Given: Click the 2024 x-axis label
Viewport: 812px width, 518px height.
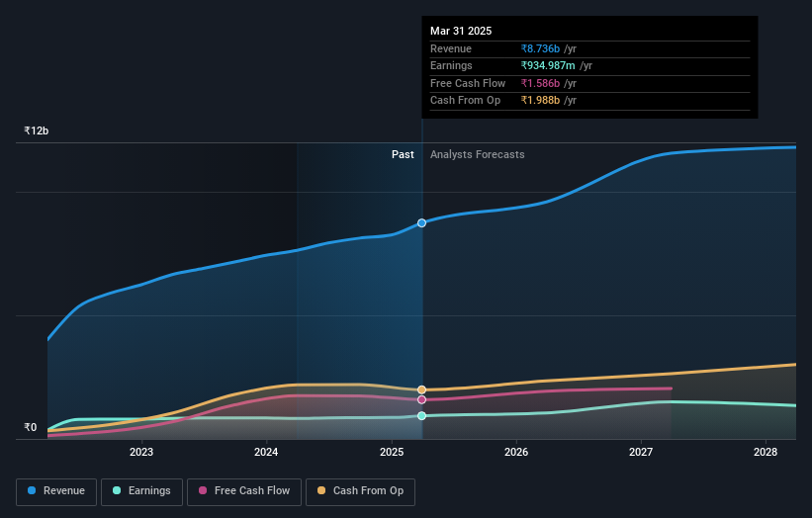Looking at the screenshot, I should (266, 452).
